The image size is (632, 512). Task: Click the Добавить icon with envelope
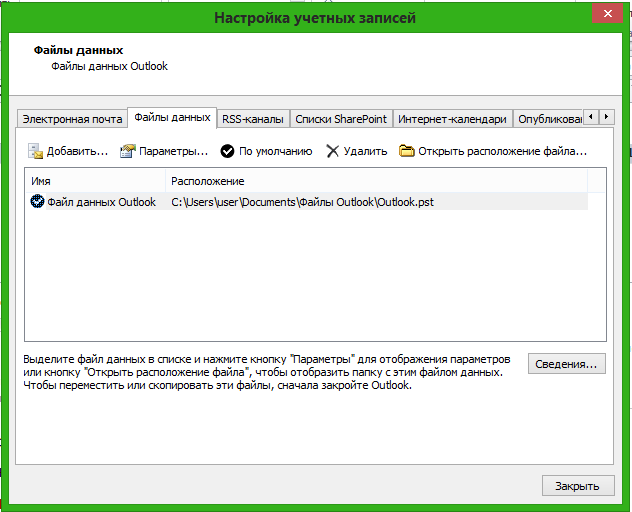point(35,151)
